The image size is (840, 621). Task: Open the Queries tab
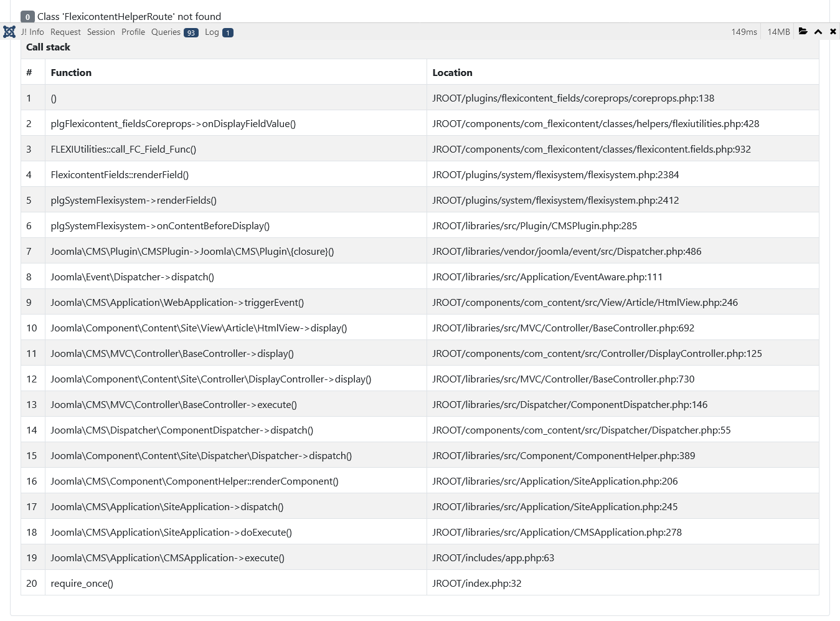[x=166, y=32]
